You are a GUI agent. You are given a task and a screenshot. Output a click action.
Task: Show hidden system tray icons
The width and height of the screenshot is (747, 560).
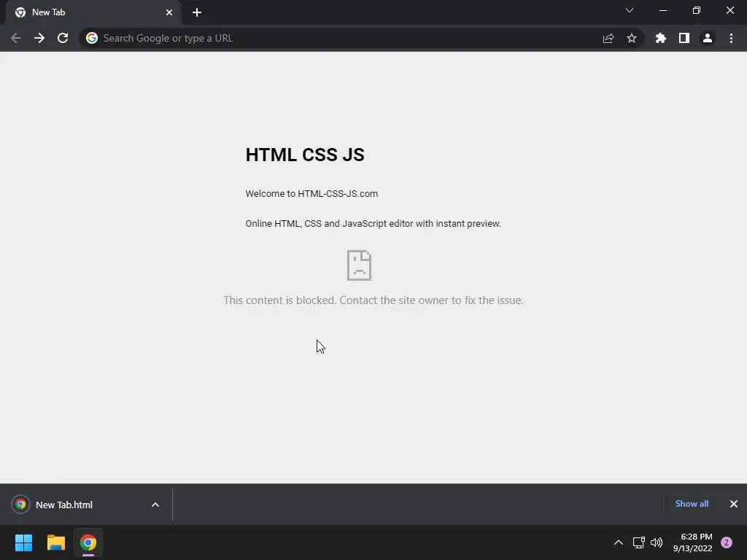pos(619,542)
